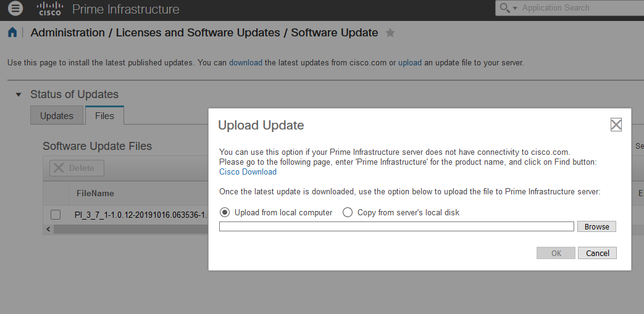This screenshot has height=314, width=644.
Task: Click the search magnifier icon
Action: coord(504,7)
